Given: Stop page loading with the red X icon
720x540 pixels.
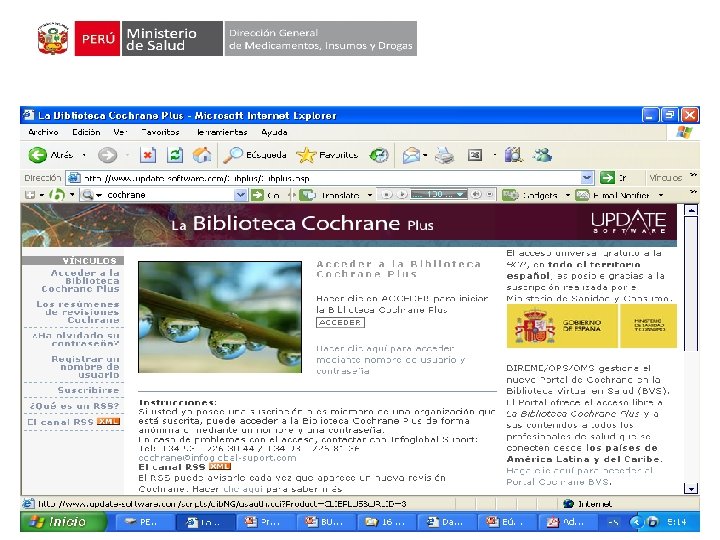Looking at the screenshot, I should click(148, 155).
